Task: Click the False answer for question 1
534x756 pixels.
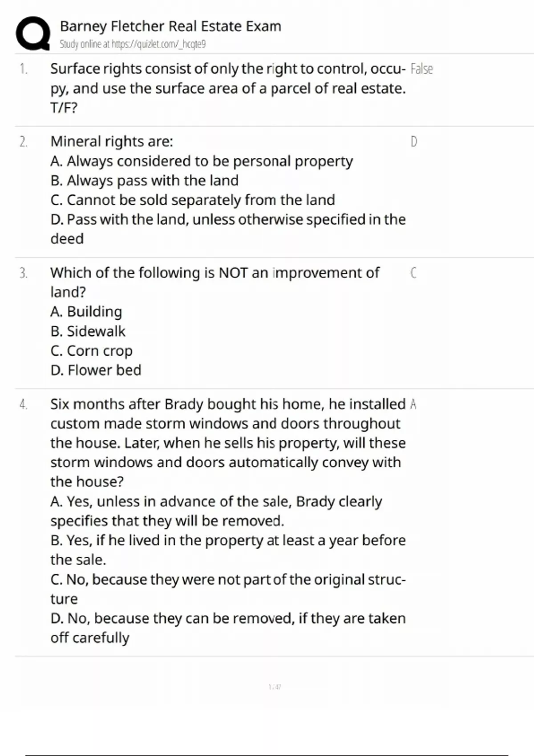Action: pyautogui.click(x=421, y=69)
